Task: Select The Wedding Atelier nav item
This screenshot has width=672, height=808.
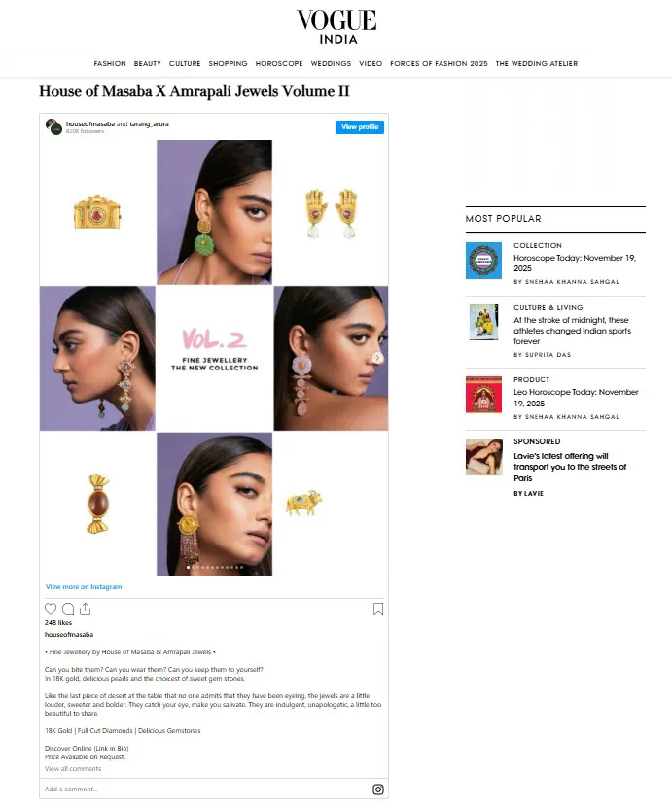Action: point(537,63)
